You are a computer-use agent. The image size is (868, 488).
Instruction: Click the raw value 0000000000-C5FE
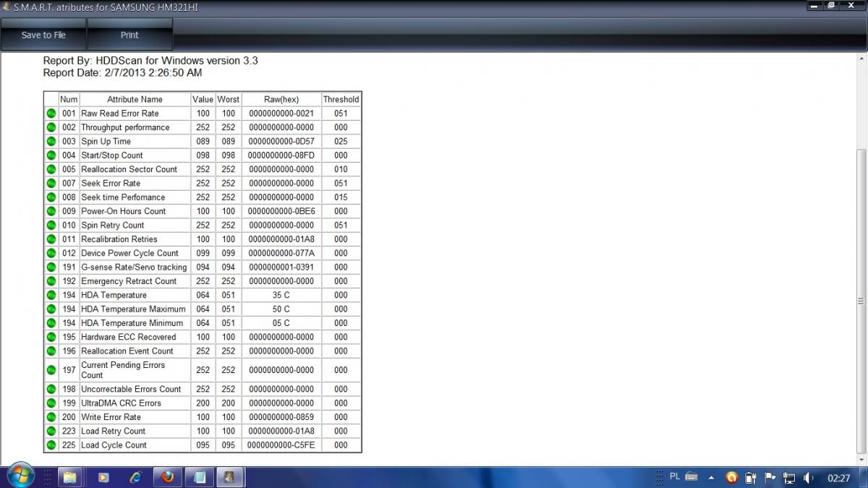(x=281, y=445)
